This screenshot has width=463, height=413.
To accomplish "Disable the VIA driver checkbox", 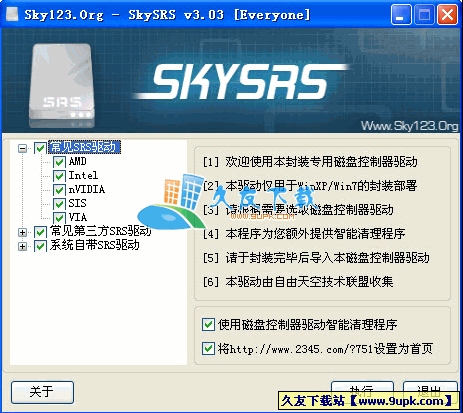I will click(59, 218).
